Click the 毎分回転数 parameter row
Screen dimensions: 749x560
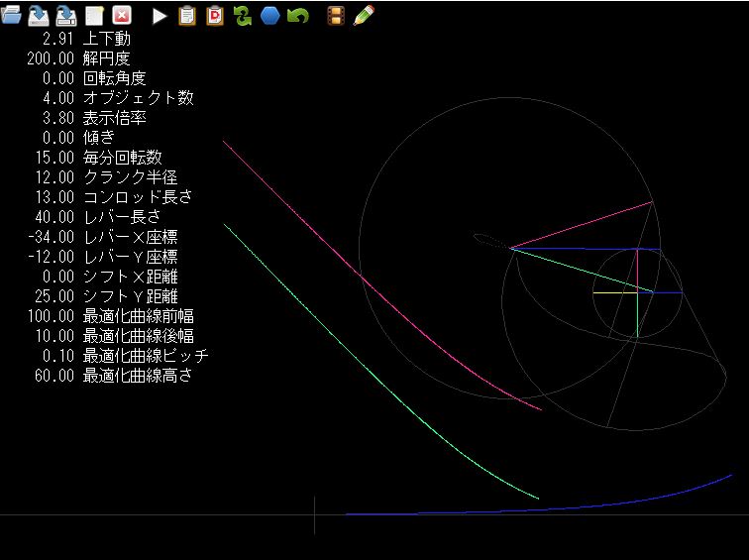click(98, 158)
